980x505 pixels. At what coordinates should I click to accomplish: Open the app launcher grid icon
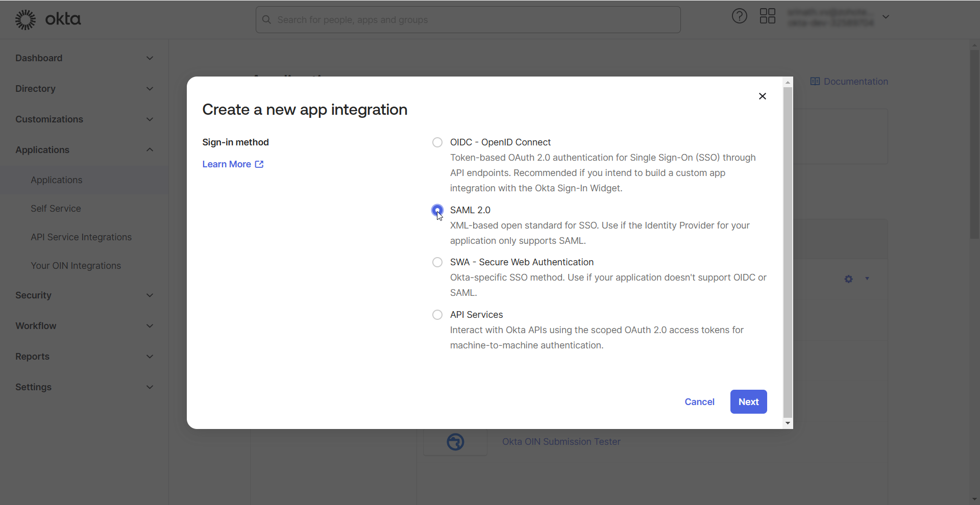coord(768,16)
